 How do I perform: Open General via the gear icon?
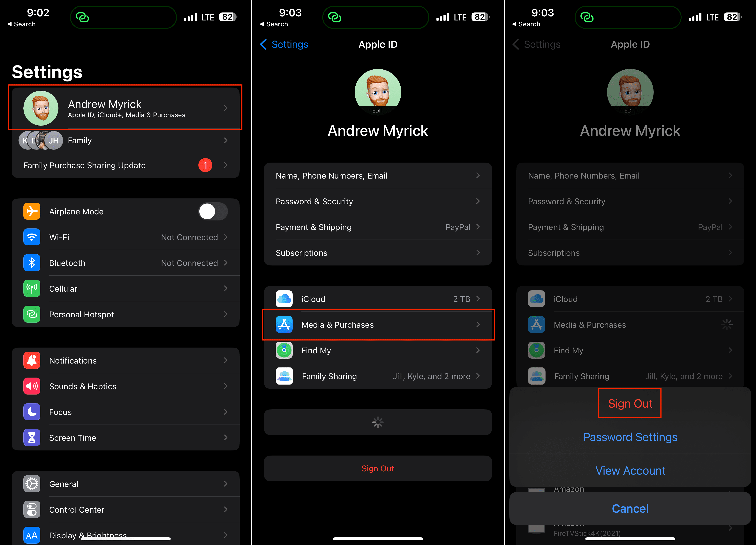32,484
